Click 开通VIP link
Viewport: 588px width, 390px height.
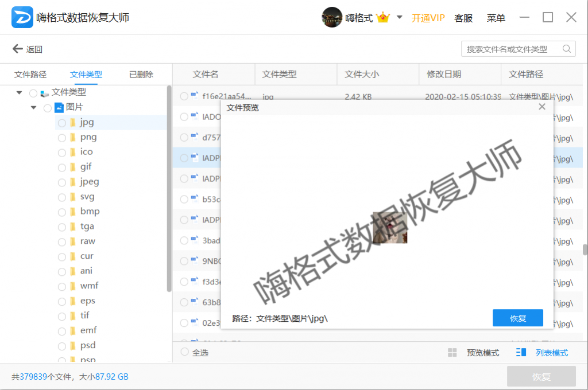(428, 18)
